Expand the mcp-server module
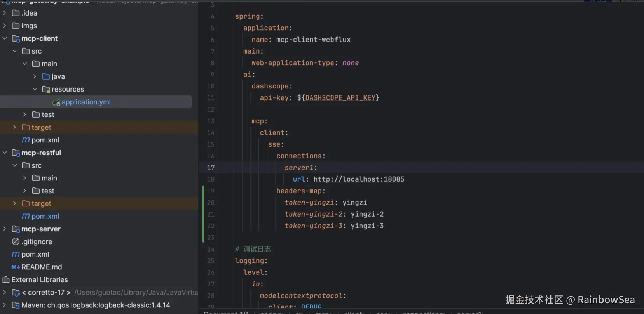 tap(5, 229)
